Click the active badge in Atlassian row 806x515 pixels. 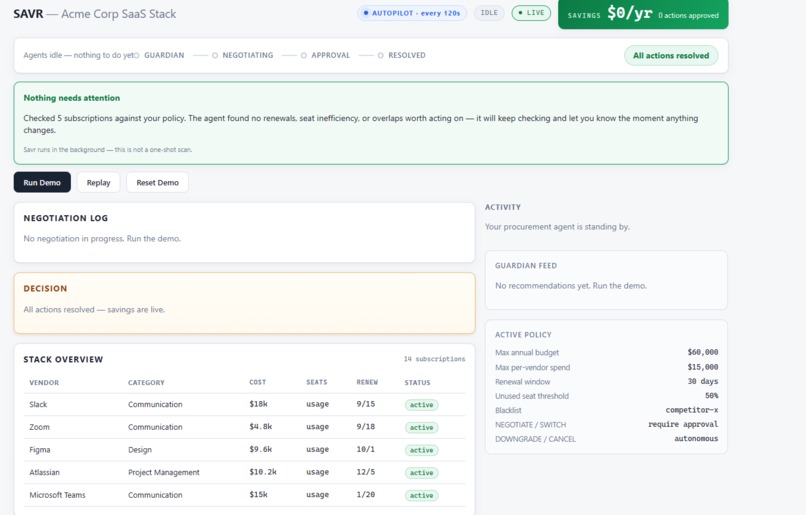click(422, 473)
